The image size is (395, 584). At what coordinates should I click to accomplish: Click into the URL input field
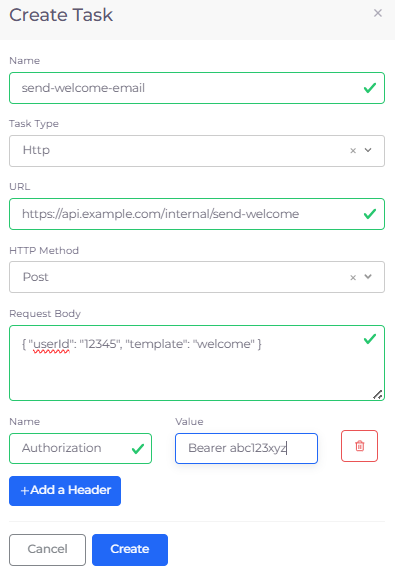tap(197, 214)
